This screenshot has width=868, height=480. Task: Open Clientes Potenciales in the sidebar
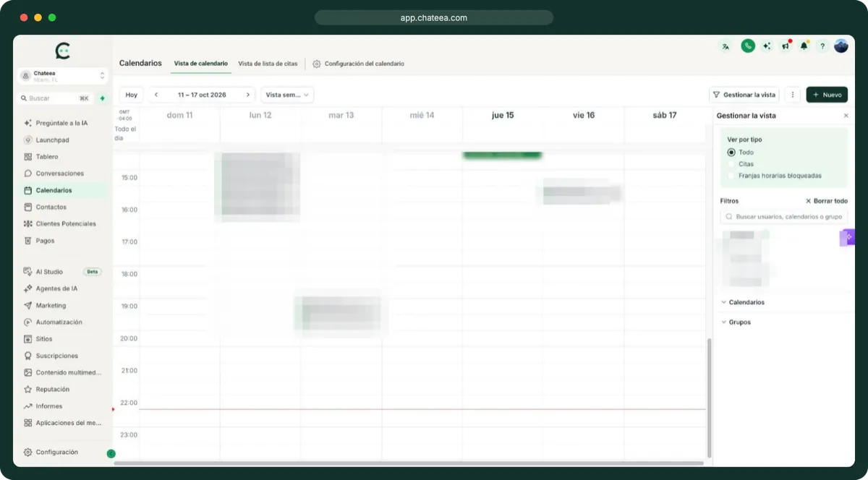(x=63, y=224)
